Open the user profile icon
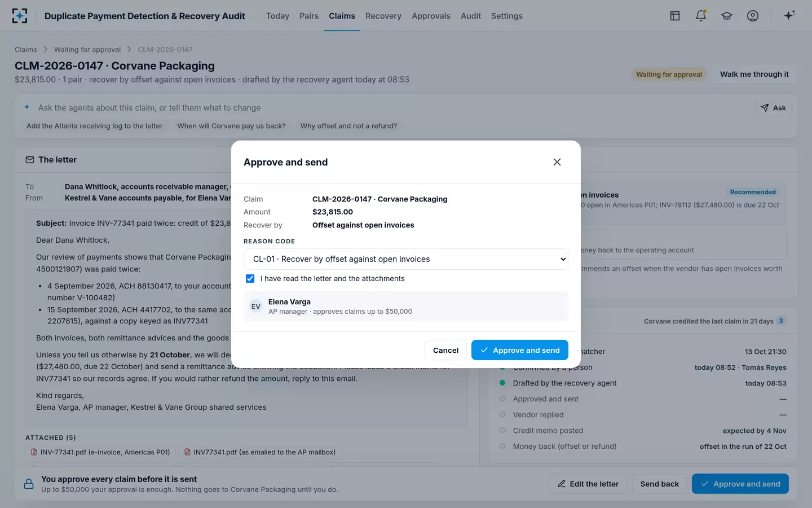Screen dimensions: 812x508 coord(753,16)
